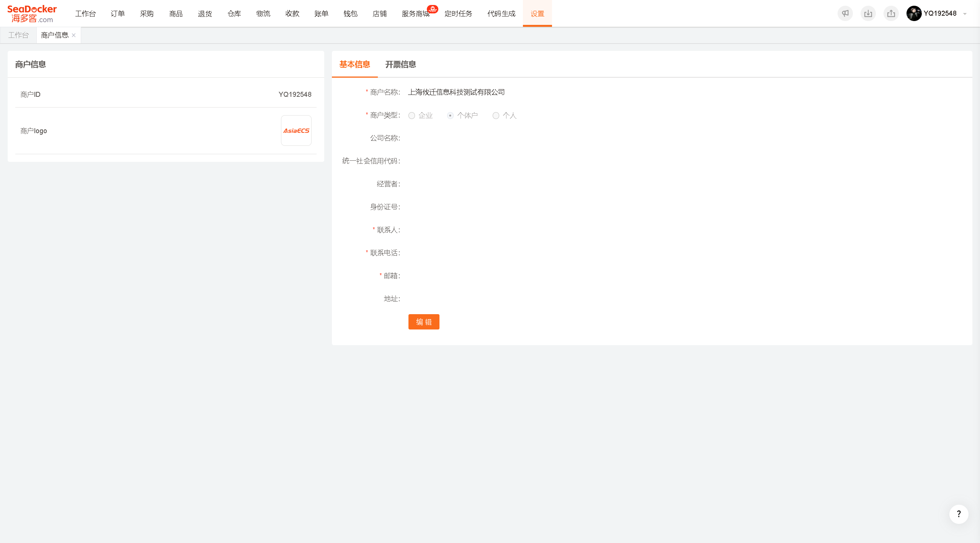Click the SeaDocker logo
Screen dimensions: 980x543
pos(32,14)
